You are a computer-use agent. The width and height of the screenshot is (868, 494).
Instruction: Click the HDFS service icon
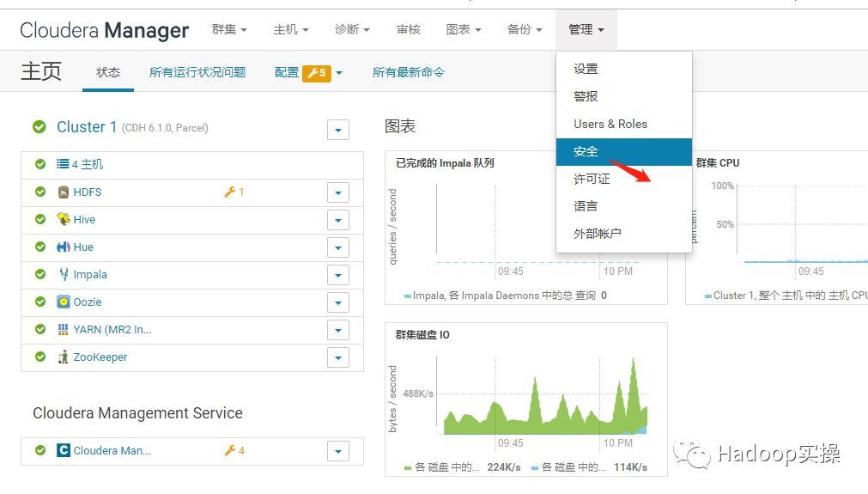[x=64, y=192]
